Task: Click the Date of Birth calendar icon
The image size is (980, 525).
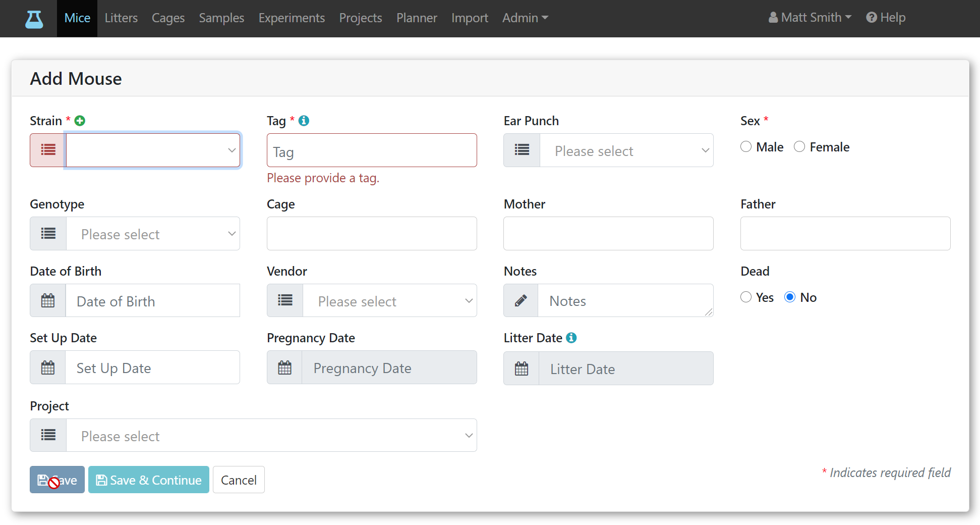Action: [x=48, y=300]
